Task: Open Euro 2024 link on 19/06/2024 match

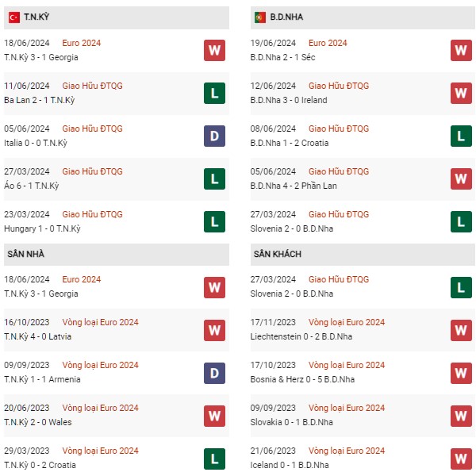Action: pos(328,43)
